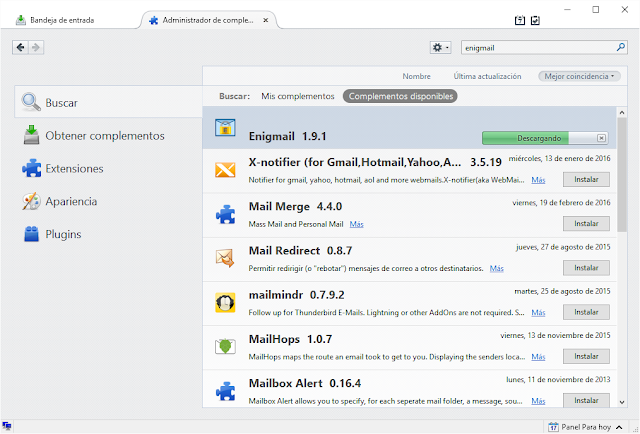Click the Mail Redirect envelope icon
Image resolution: width=640 pixels, height=434 pixels.
pyautogui.click(x=225, y=258)
